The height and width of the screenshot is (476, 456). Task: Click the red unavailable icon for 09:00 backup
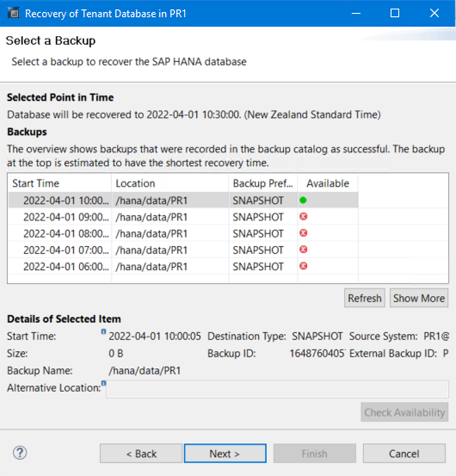pos(303,217)
